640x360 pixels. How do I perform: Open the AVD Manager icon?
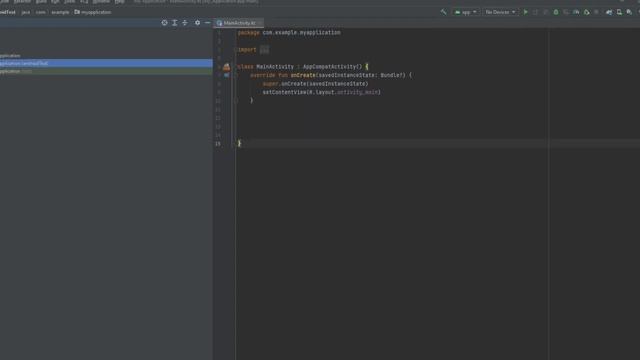619,12
